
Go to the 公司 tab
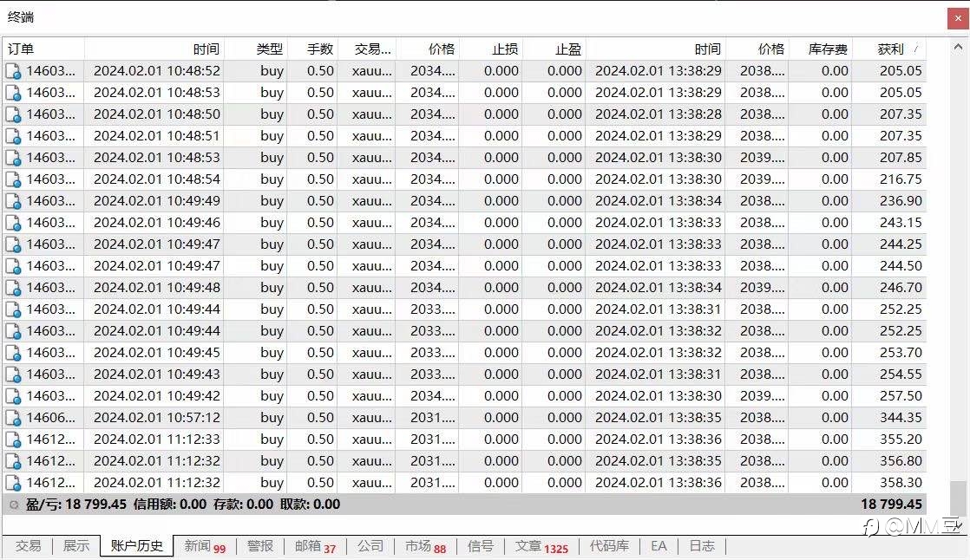pyautogui.click(x=370, y=546)
